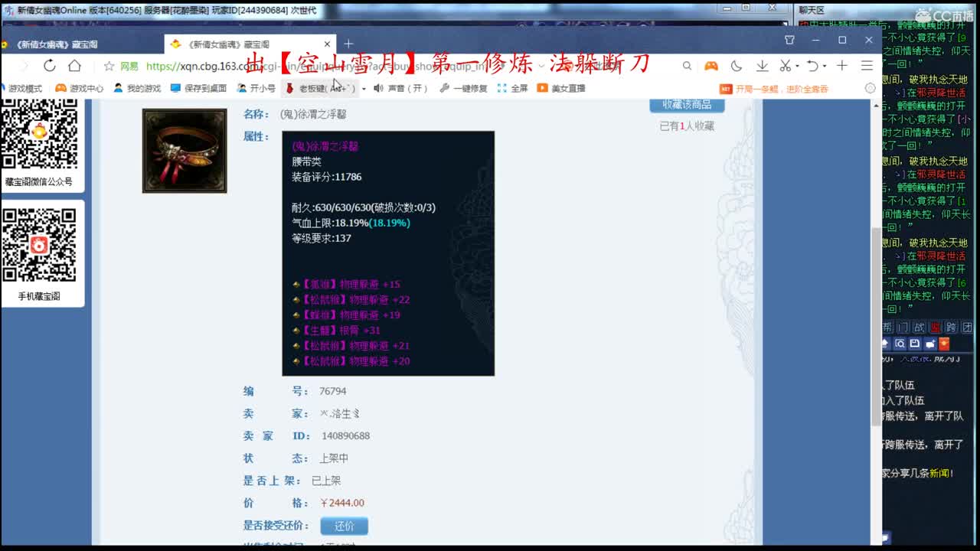Click the seller name ㄨ.洛生ミ

click(339, 413)
